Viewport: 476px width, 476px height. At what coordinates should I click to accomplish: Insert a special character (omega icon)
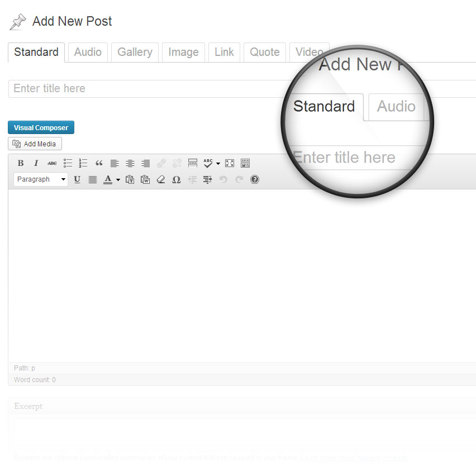[177, 179]
